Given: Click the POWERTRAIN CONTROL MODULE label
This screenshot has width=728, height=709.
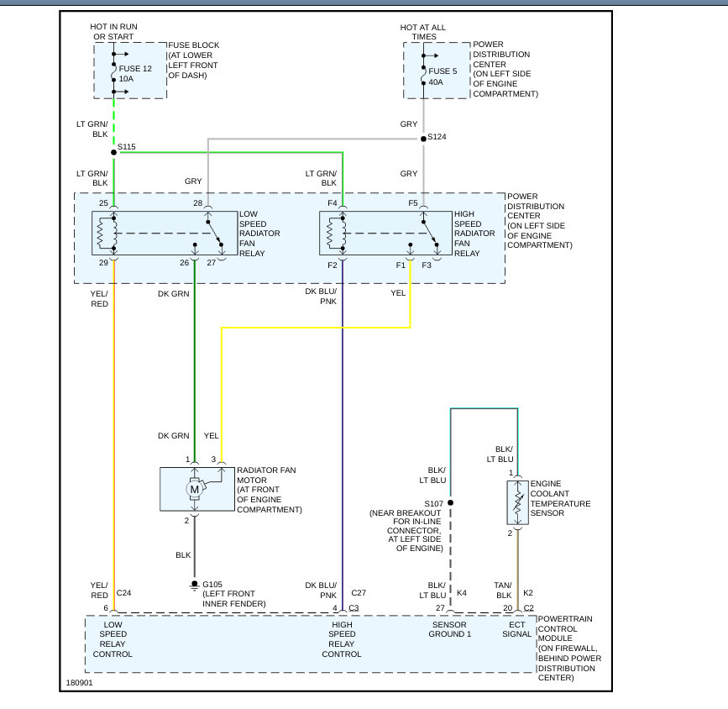Looking at the screenshot, I should click(x=569, y=649).
